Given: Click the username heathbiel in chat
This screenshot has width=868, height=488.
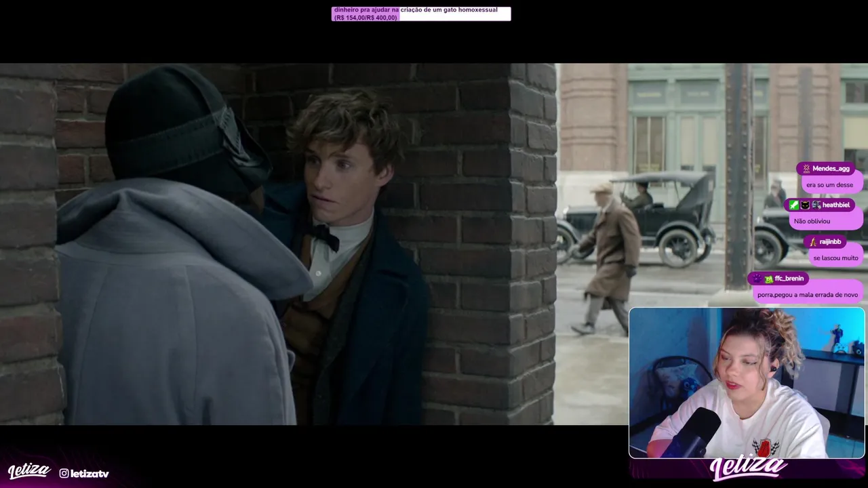Looking at the screenshot, I should pos(836,205).
